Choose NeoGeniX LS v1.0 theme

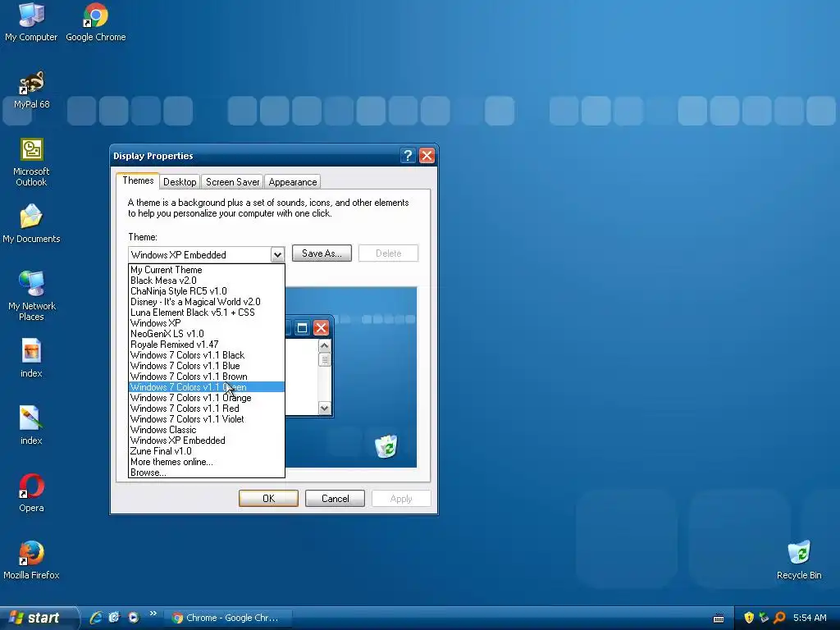206,334
